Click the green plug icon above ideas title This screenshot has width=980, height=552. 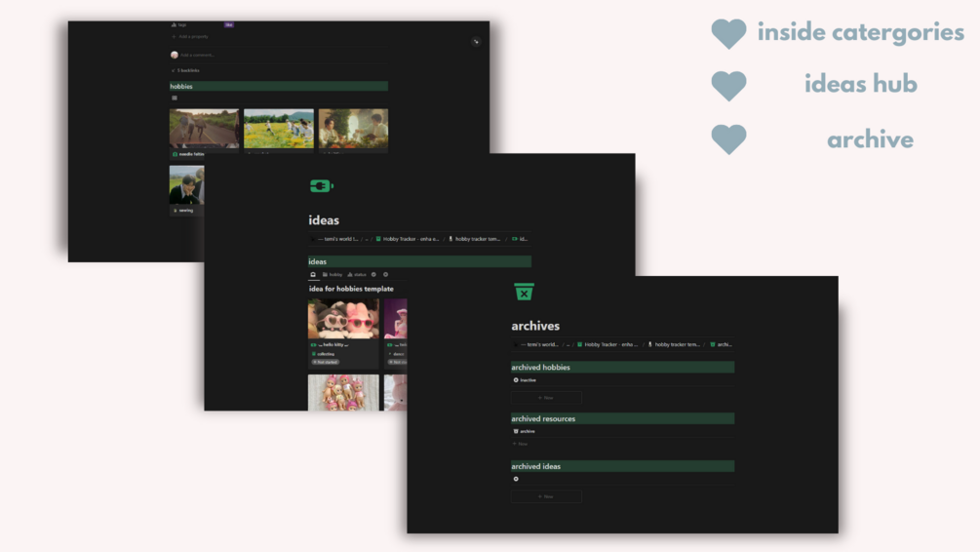click(x=321, y=186)
